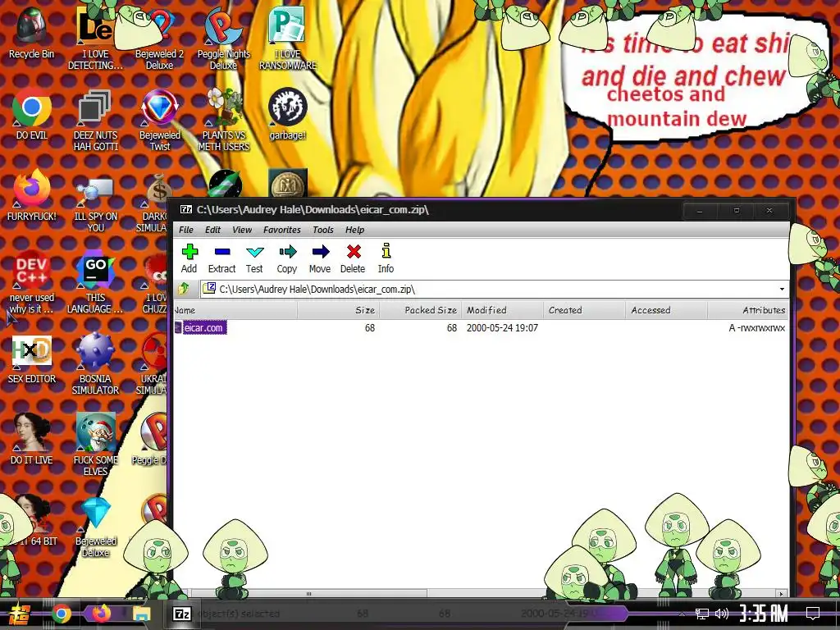
Task: Click the Add button in 7-Zip toolbar
Action: [x=189, y=258]
